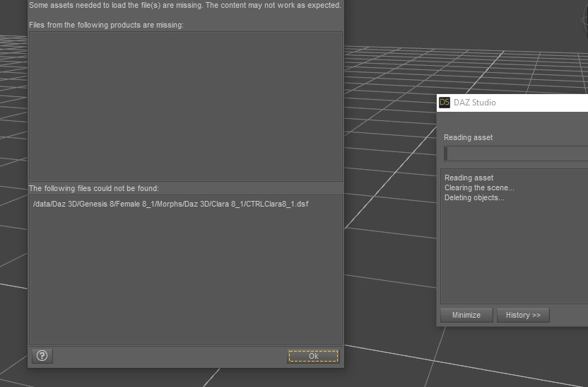Click the DS logo icon in DAZ Studio title bar
Image resolution: width=588 pixels, height=387 pixels.
point(445,102)
